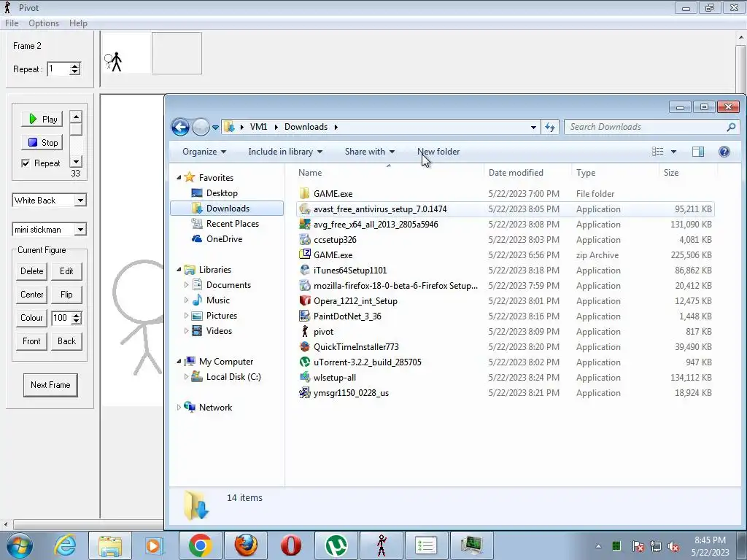Screen dimensions: 747x560
Task: Click the Delete figure button
Action: click(32, 271)
